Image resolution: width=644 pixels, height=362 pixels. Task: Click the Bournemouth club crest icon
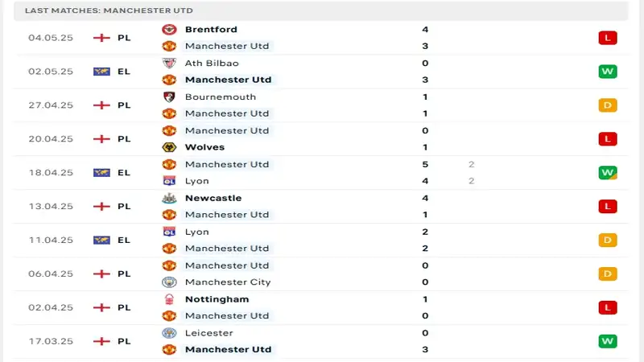[x=169, y=97]
